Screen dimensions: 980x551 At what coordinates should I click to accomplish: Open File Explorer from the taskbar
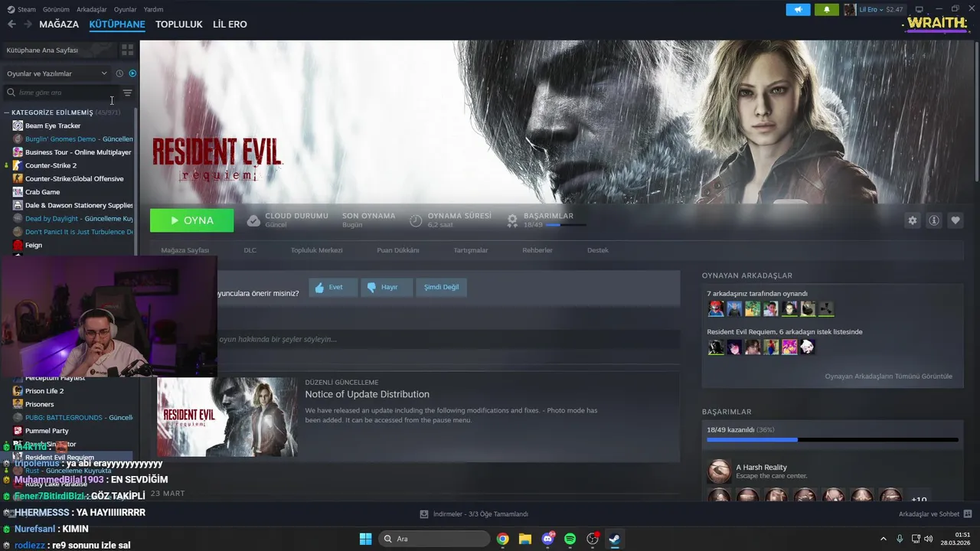coord(525,539)
